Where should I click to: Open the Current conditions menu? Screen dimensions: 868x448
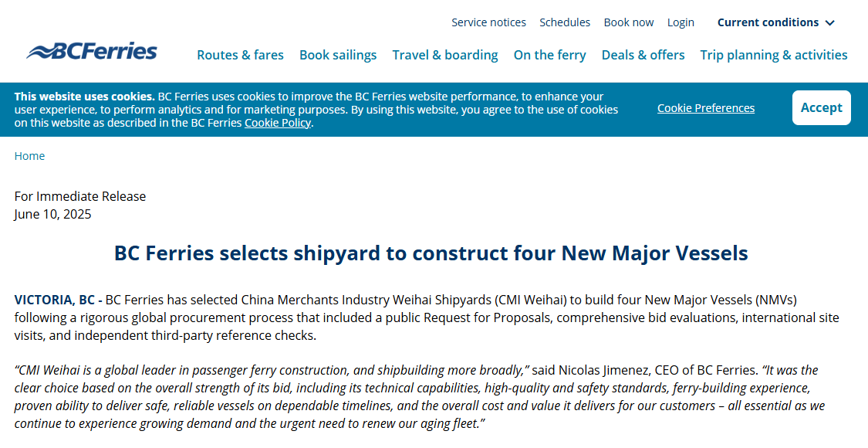click(775, 22)
